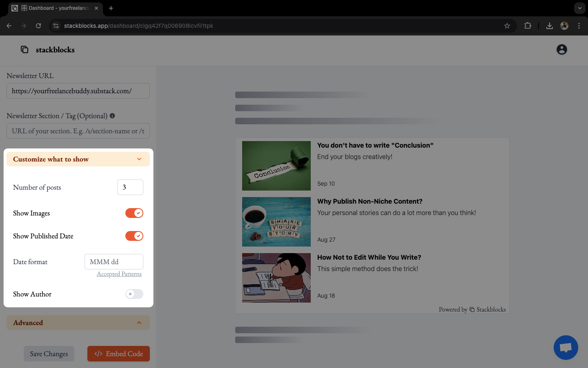Open the browser extensions puzzle icon
588x368 pixels.
[x=528, y=26]
